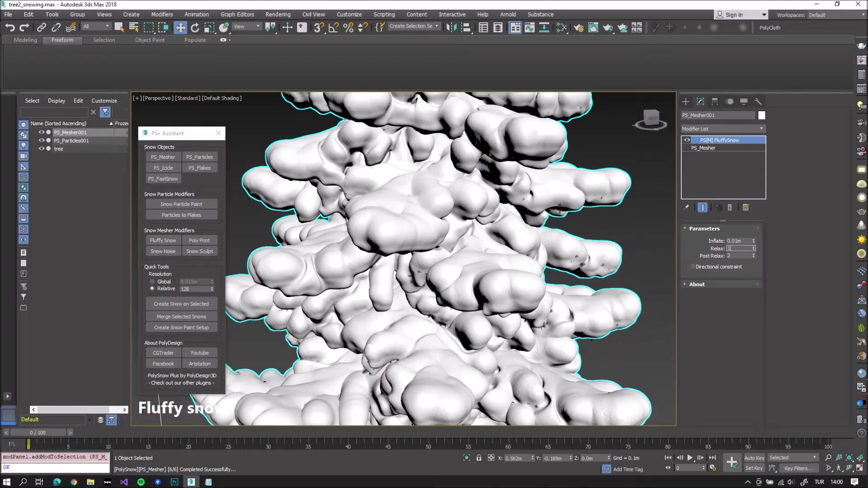Screen dimensions: 868x488
Task: Click Create Snow on Selected button
Action: click(181, 304)
